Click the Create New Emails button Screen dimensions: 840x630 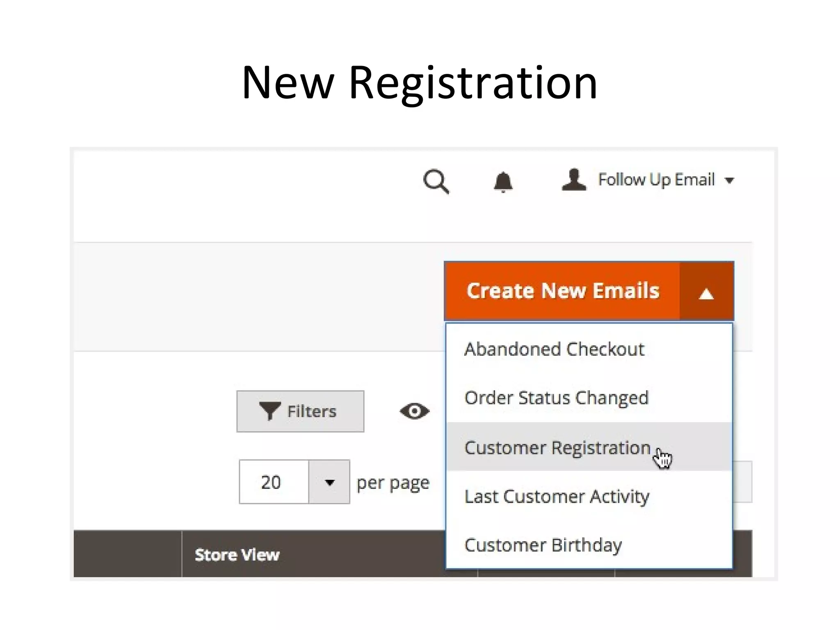pyautogui.click(x=562, y=291)
